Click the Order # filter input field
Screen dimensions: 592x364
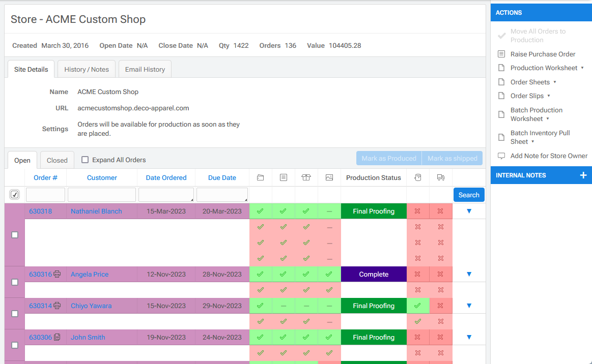click(x=45, y=195)
